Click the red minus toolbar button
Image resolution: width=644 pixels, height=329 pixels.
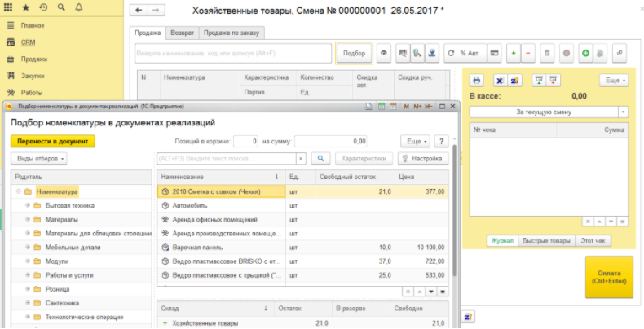point(527,53)
